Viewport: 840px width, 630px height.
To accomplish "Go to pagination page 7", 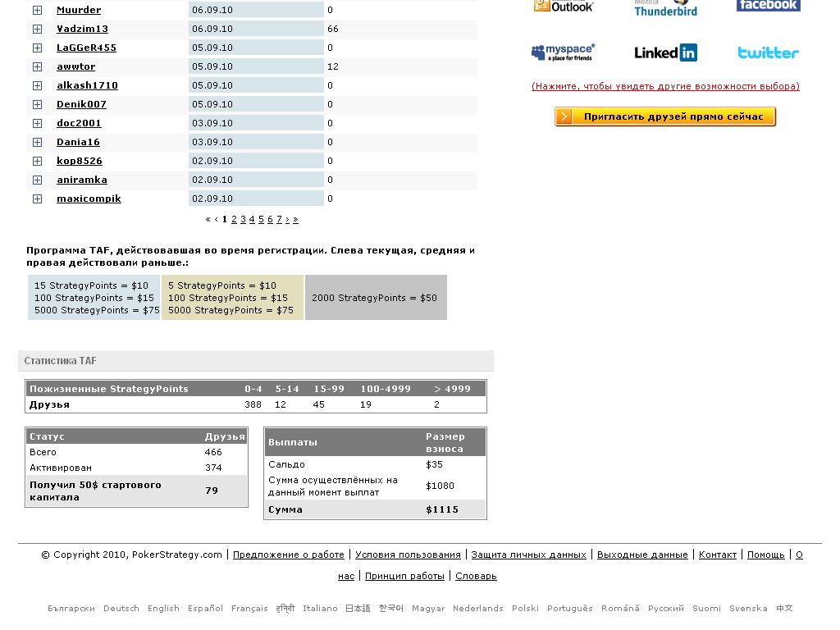I will tap(279, 219).
